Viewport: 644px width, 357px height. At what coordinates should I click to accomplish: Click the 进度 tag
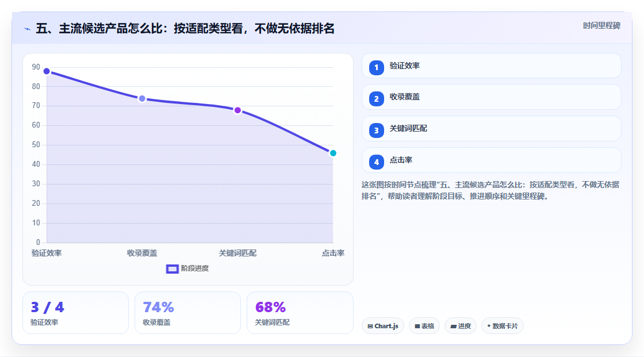pyautogui.click(x=461, y=326)
